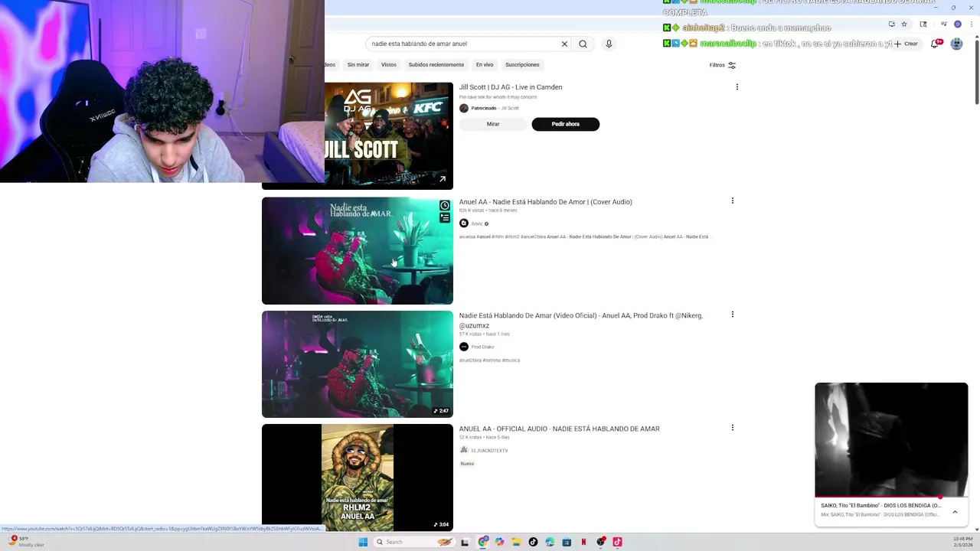This screenshot has height=551, width=980.
Task: Open 'Nadie Está Hablando De Amar (Video Oficial)' title
Action: tap(580, 320)
